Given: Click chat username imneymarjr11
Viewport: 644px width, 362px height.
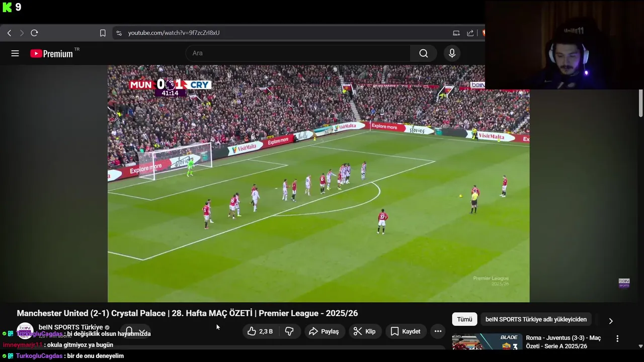Looking at the screenshot, I should [23, 345].
